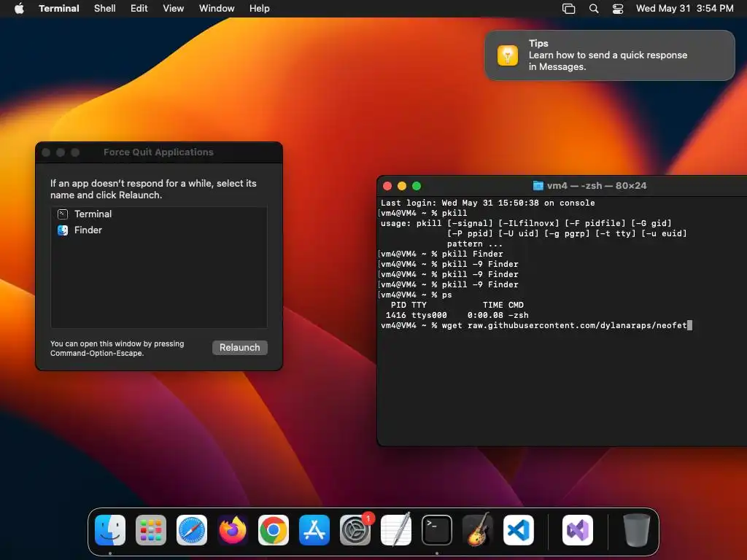
Task: Open the Help menu
Action: point(260,9)
